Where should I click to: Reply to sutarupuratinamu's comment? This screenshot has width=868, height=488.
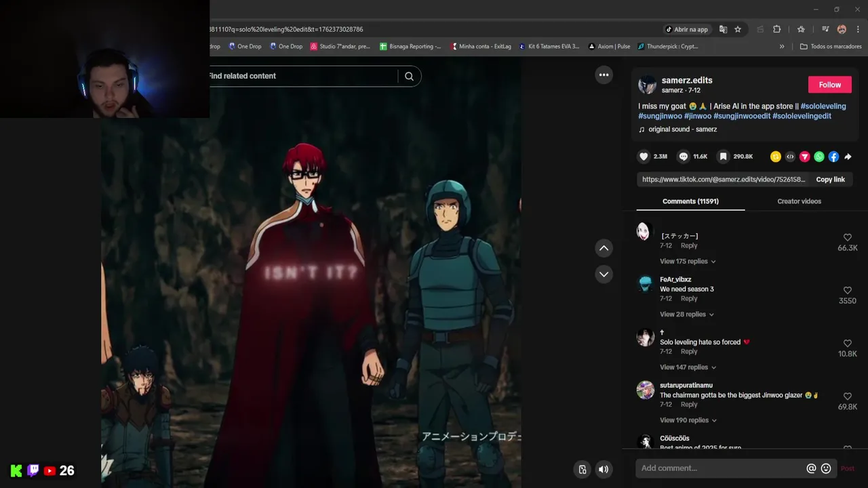click(689, 405)
